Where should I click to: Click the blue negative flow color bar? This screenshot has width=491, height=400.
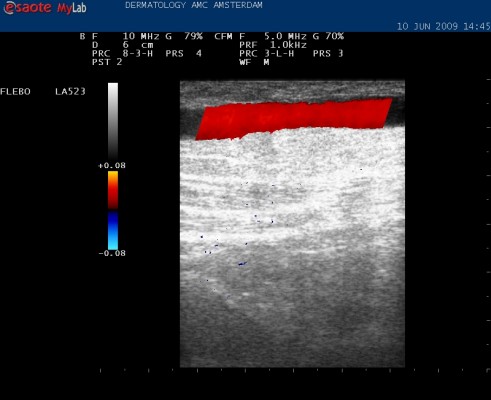(113, 230)
